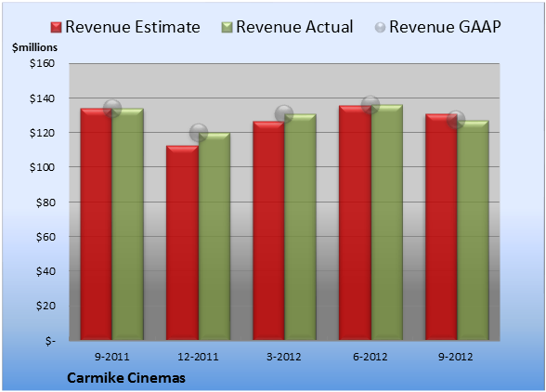Select the red estimate bar for 3-2012

coord(268,230)
